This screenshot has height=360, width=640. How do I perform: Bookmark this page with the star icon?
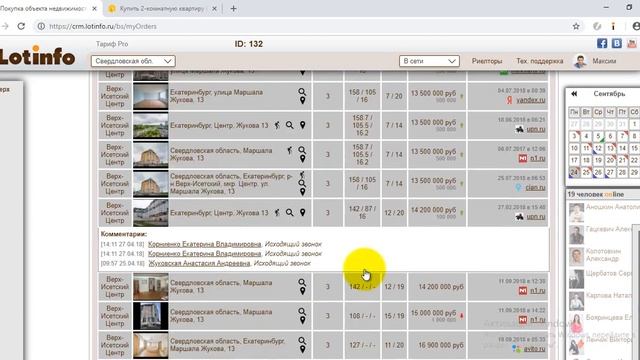point(576,26)
